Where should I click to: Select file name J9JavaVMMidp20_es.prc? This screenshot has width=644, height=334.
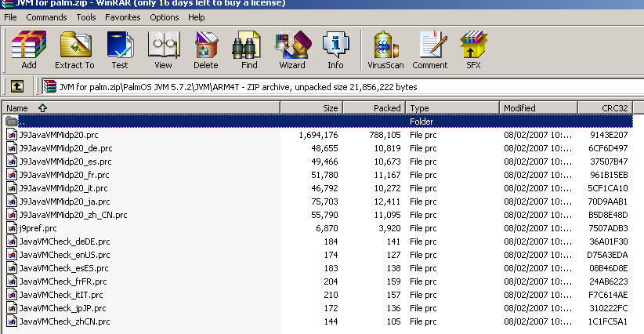[65, 162]
